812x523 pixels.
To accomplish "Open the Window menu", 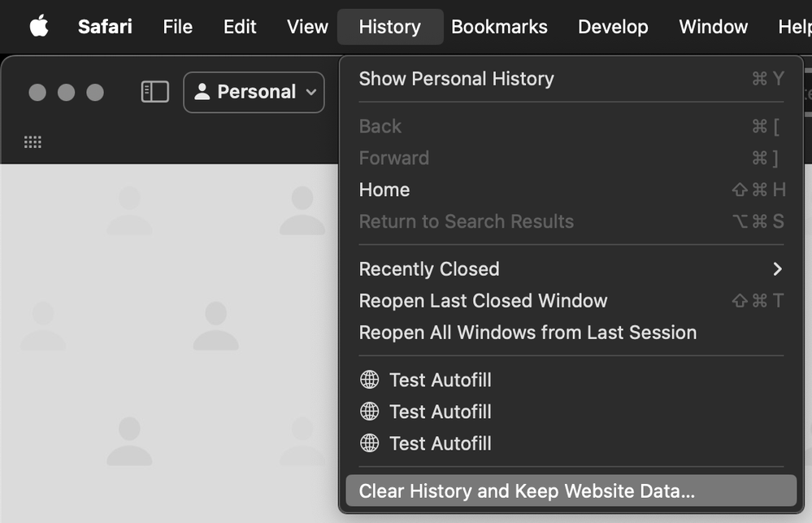I will [x=713, y=27].
